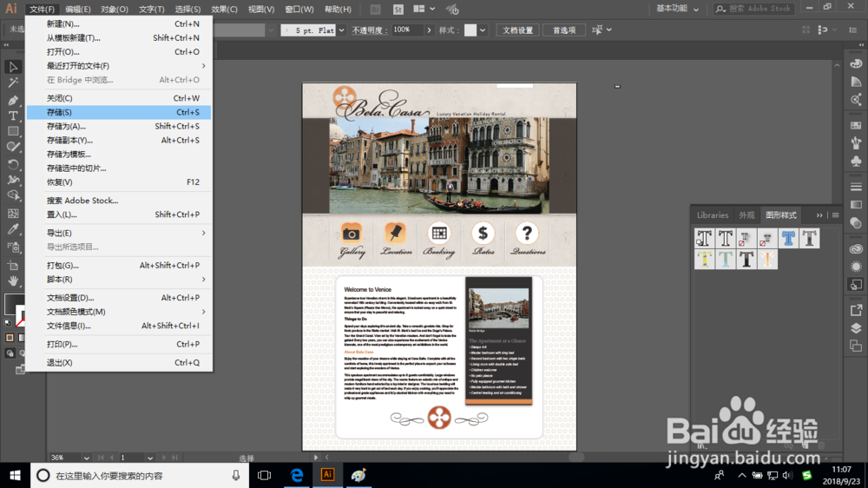The image size is (868, 488).
Task: Expand the Export submenu (导出)
Action: [x=119, y=234]
